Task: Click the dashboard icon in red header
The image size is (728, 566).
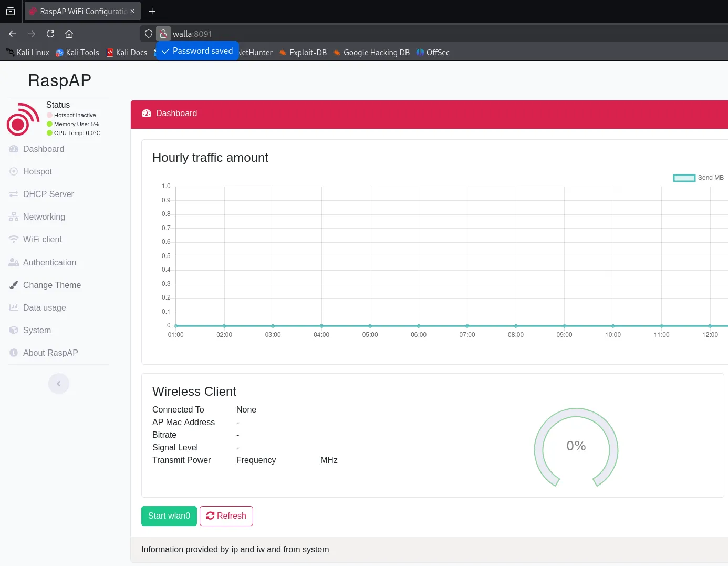Action: point(147,113)
